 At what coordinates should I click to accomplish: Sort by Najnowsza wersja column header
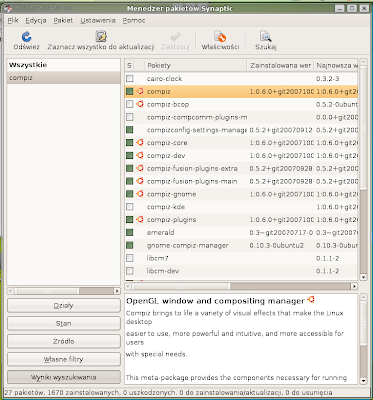tap(336, 66)
